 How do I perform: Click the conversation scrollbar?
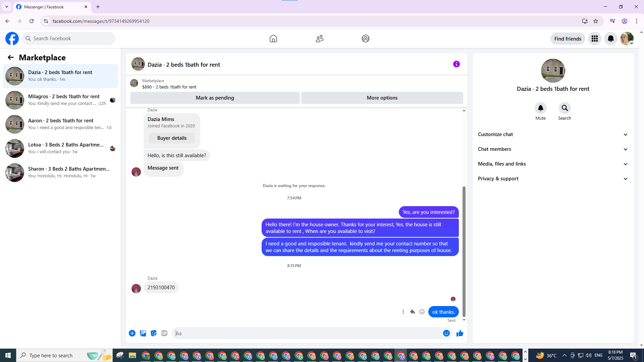(464, 251)
